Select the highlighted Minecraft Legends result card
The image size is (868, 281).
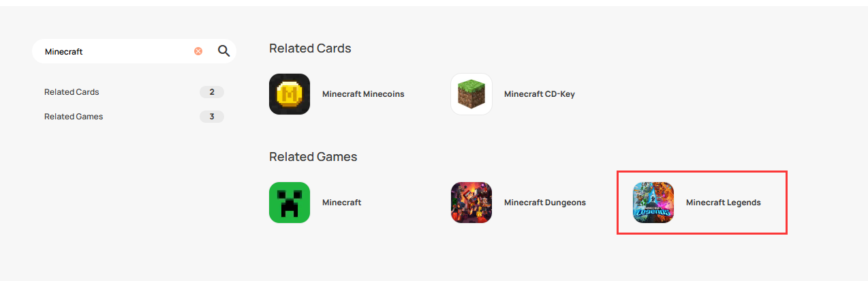click(702, 203)
